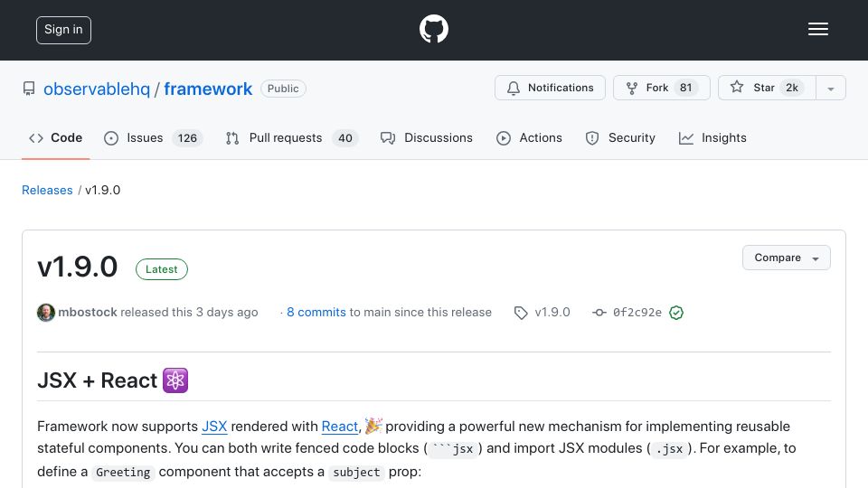Go back to Releases breadcrumb link
This screenshot has height=488, width=868.
47,190
